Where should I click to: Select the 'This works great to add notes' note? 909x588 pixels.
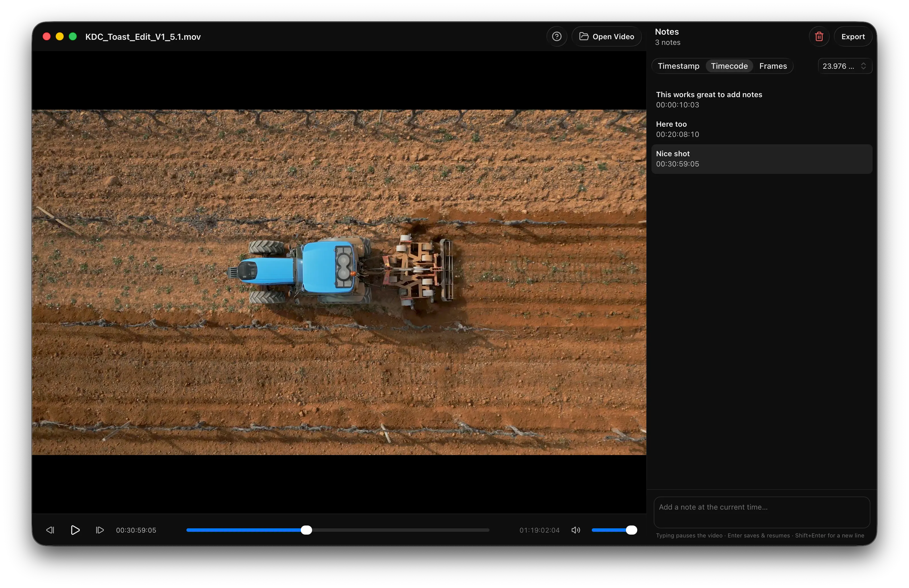[761, 100]
